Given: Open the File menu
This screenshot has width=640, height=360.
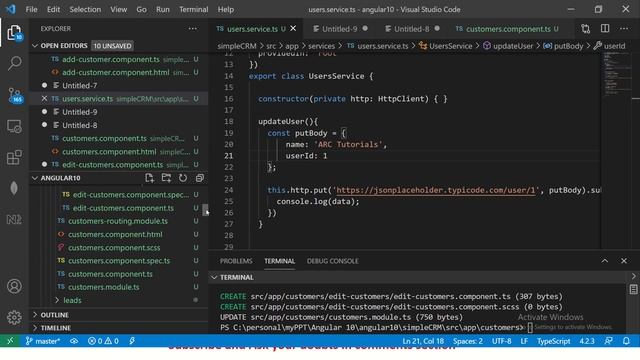Looking at the screenshot, I should tap(31, 9).
